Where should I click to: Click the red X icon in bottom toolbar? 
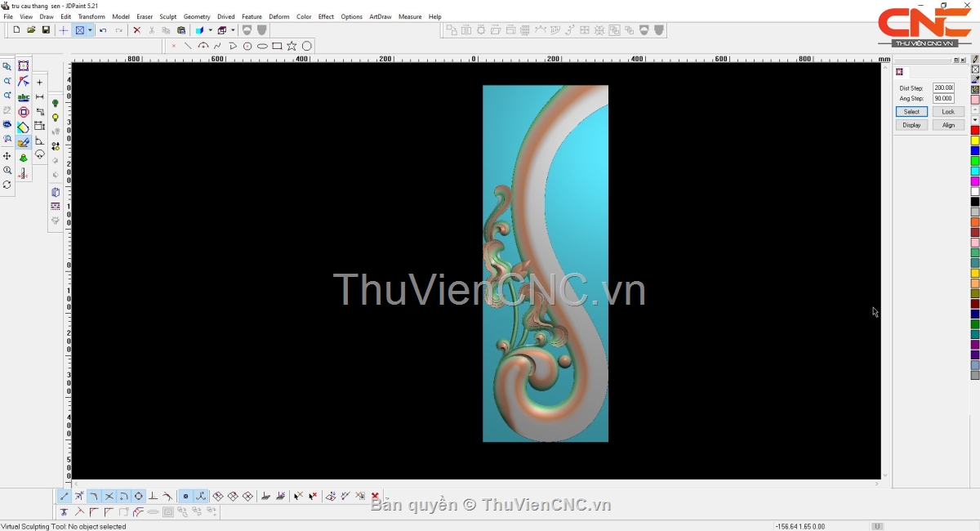[375, 496]
